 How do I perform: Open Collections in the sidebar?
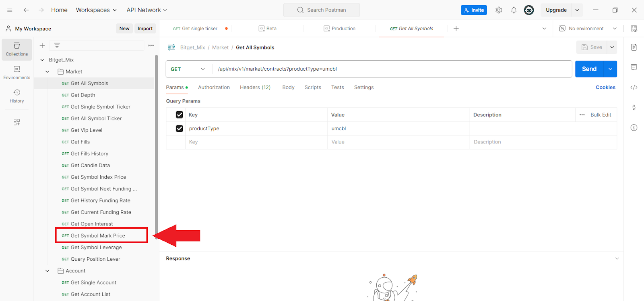click(17, 49)
